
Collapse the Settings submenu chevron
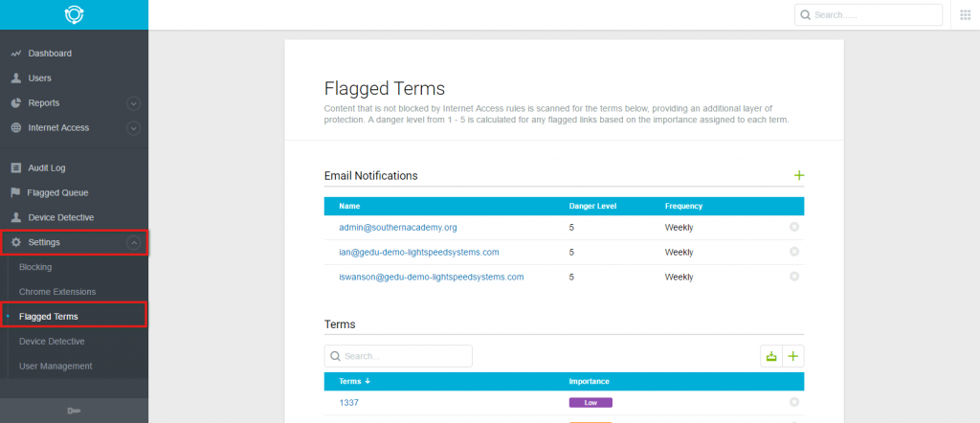point(134,243)
